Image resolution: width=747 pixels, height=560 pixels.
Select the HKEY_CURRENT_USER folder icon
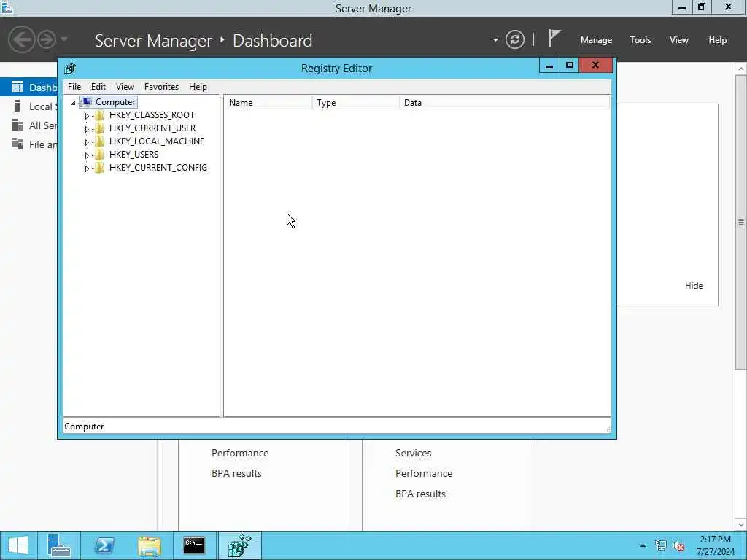coord(99,128)
